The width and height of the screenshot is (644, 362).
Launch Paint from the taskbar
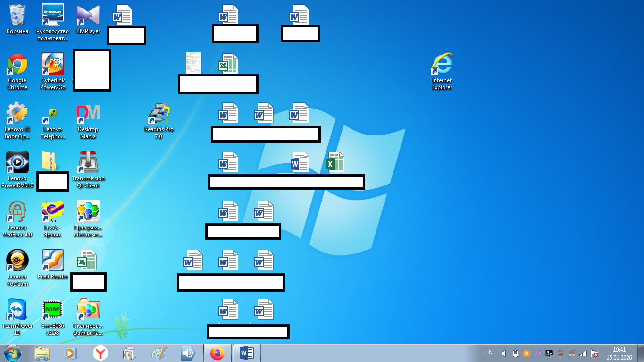pyautogui.click(x=159, y=353)
